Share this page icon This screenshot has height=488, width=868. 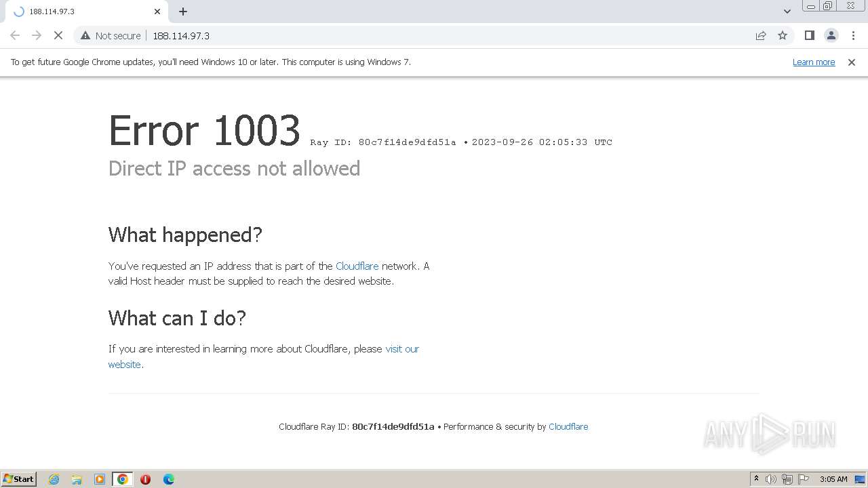pos(761,35)
